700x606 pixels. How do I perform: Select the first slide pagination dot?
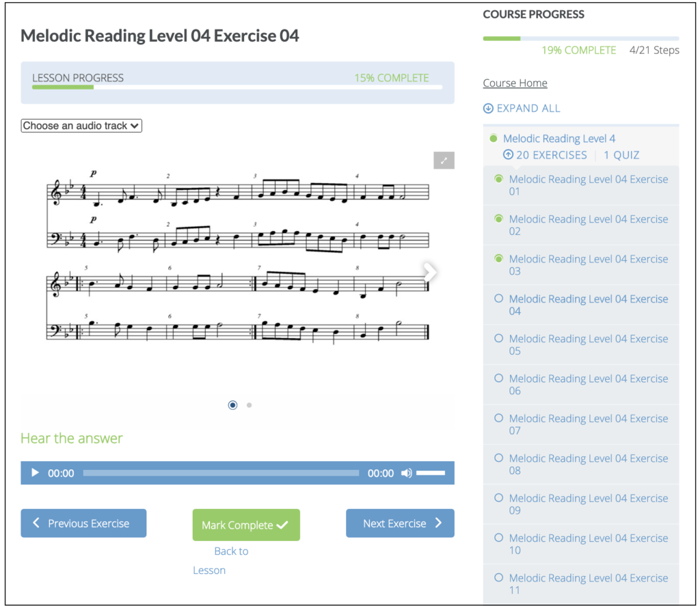click(x=232, y=405)
